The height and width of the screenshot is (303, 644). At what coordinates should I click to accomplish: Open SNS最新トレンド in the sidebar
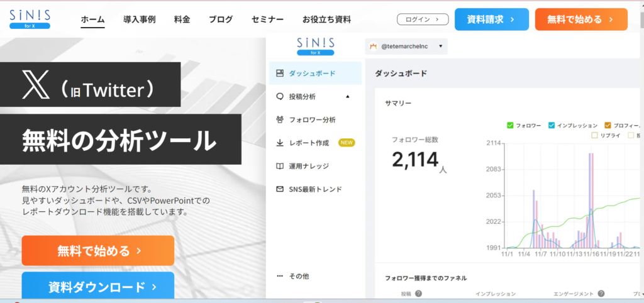pyautogui.click(x=316, y=189)
